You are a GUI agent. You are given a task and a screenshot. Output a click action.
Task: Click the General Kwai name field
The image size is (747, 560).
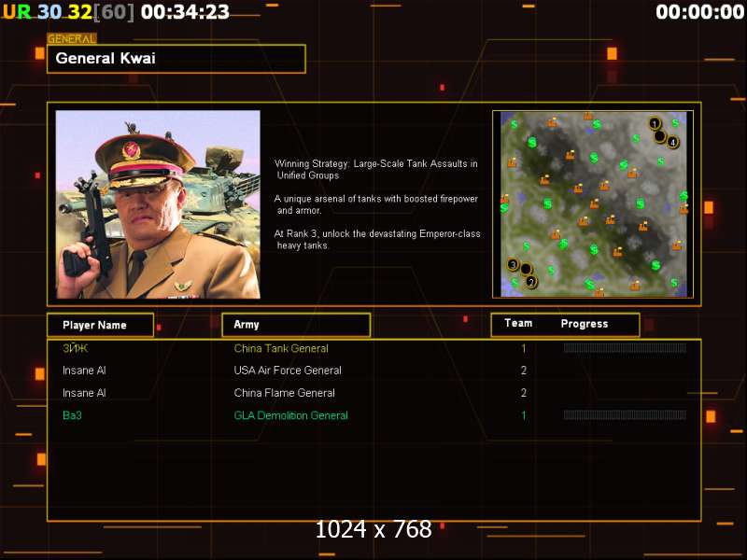click(x=176, y=59)
